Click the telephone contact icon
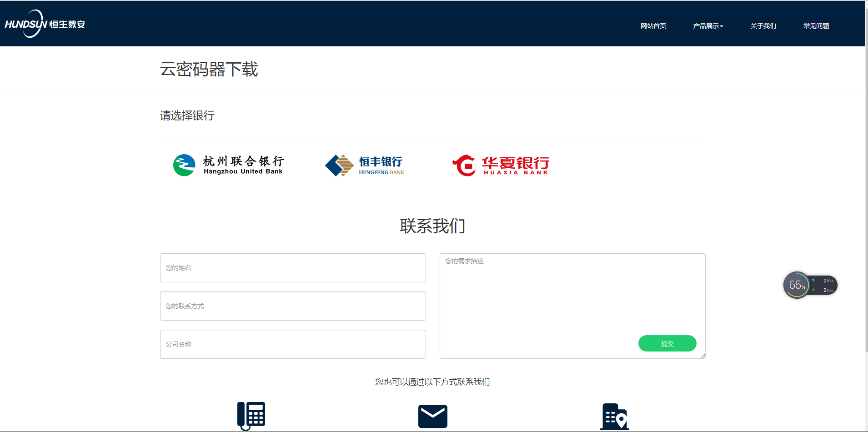 (251, 416)
